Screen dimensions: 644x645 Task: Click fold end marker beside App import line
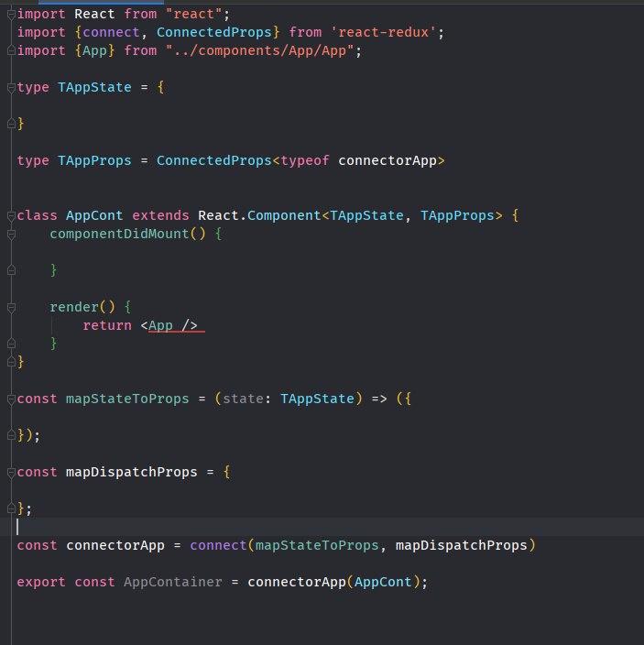click(x=12, y=50)
